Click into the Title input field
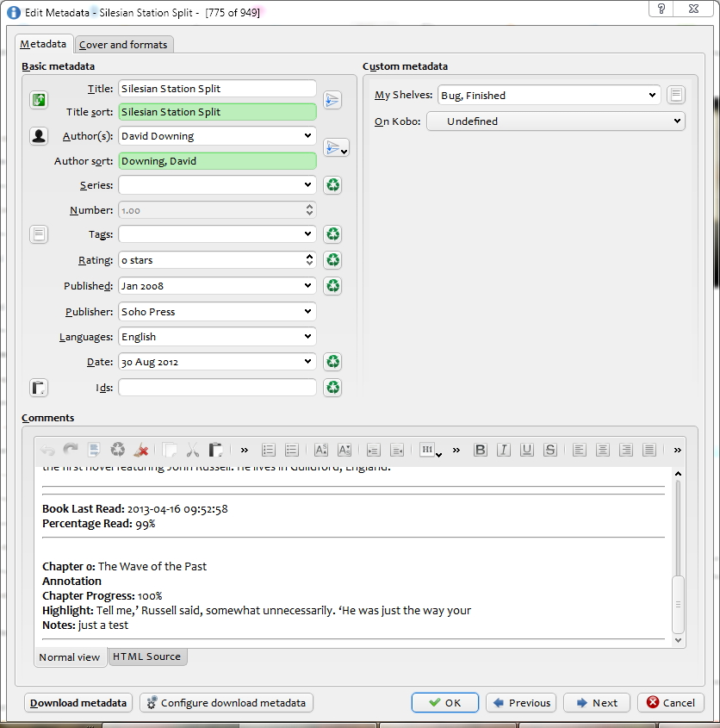 click(217, 89)
